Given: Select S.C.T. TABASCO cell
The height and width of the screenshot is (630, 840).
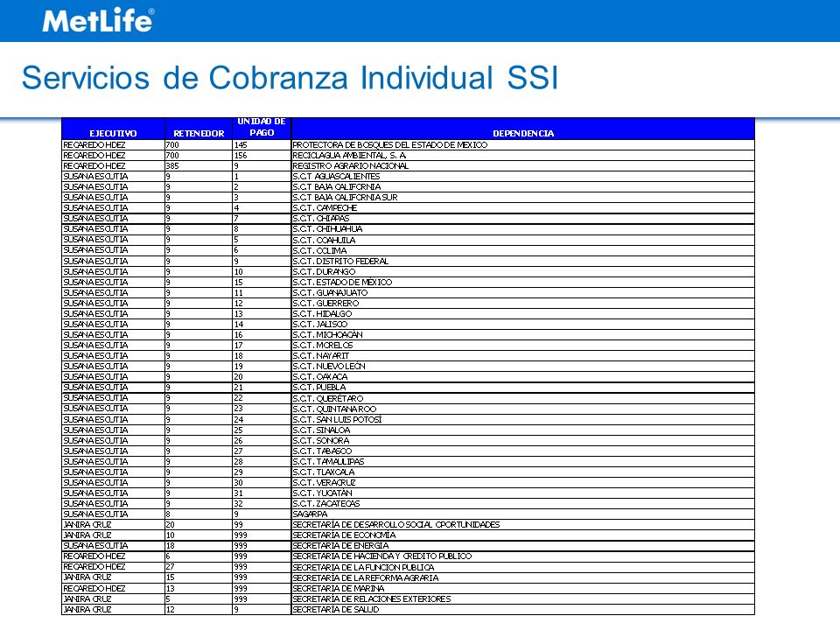Looking at the screenshot, I should [523, 451].
